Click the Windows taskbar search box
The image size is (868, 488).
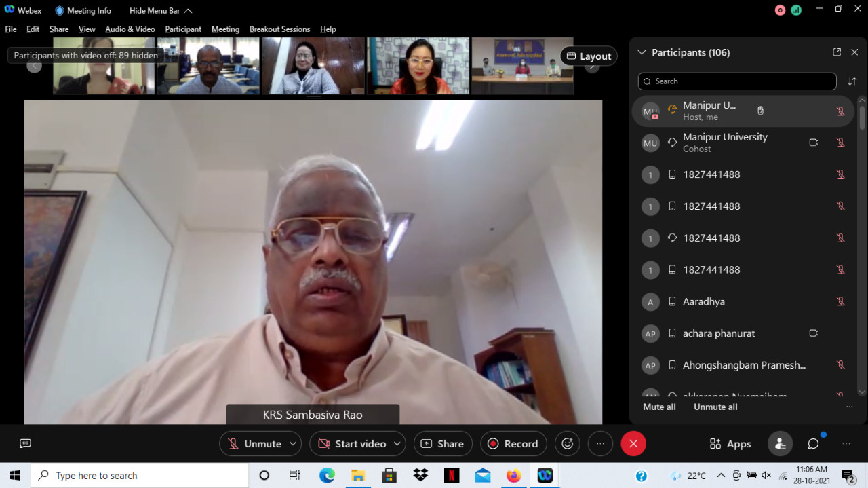pos(140,475)
